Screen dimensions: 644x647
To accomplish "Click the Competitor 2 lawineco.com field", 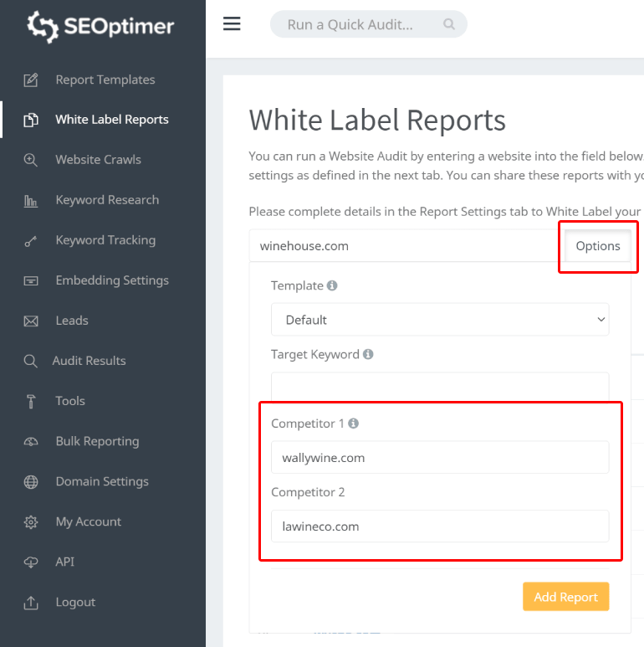I will tap(440, 526).
